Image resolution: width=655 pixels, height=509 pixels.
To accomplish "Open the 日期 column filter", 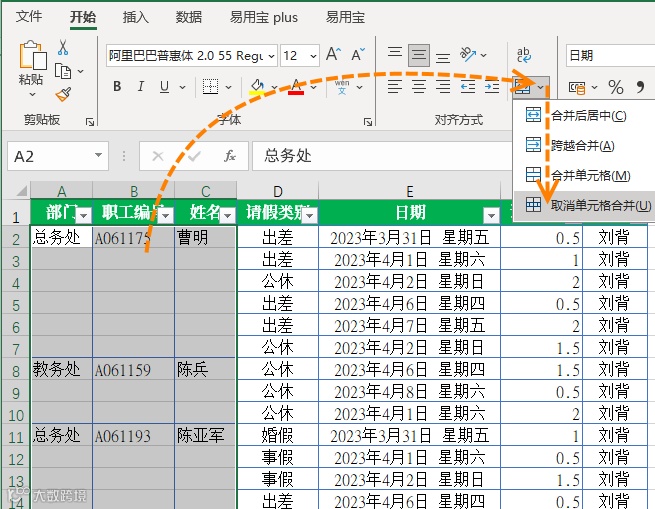I will coord(491,216).
